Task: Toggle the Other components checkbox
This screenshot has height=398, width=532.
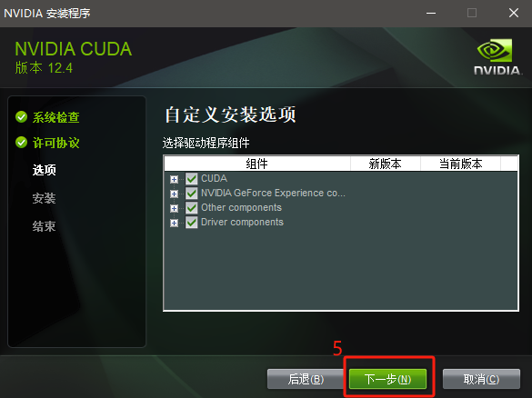Action: click(x=191, y=208)
